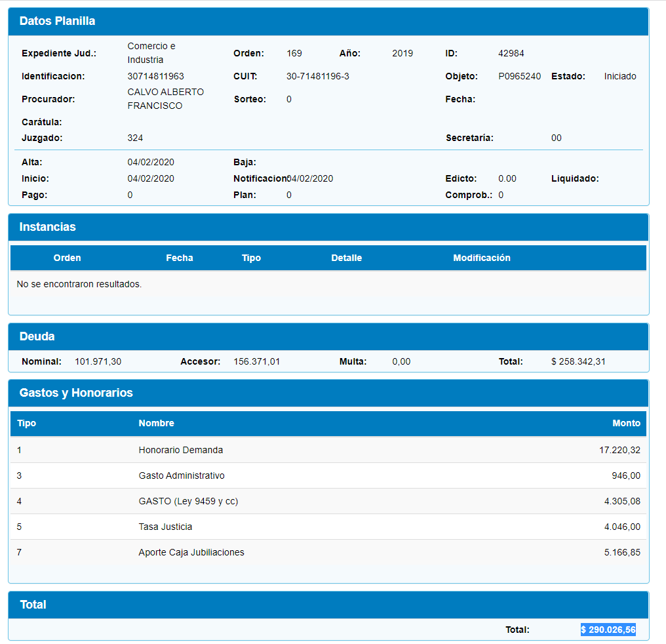Image resolution: width=666 pixels, height=644 pixels.
Task: Select the Honorario Demanda row
Action: (x=181, y=450)
